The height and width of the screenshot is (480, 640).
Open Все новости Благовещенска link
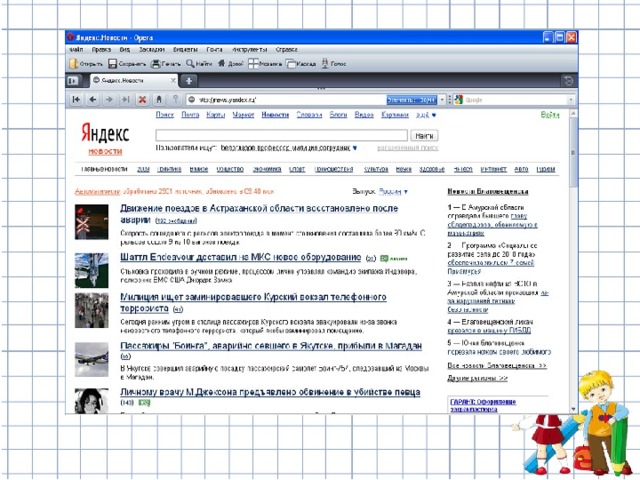point(497,366)
